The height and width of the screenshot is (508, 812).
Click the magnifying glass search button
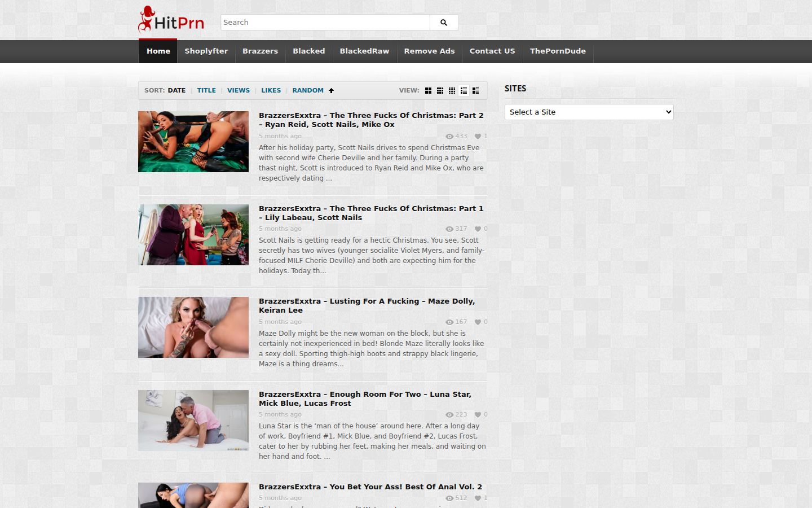[444, 23]
